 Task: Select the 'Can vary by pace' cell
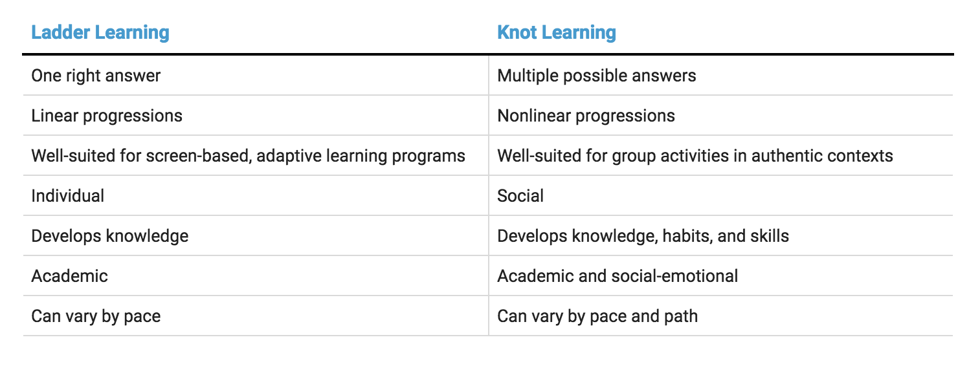256,316
